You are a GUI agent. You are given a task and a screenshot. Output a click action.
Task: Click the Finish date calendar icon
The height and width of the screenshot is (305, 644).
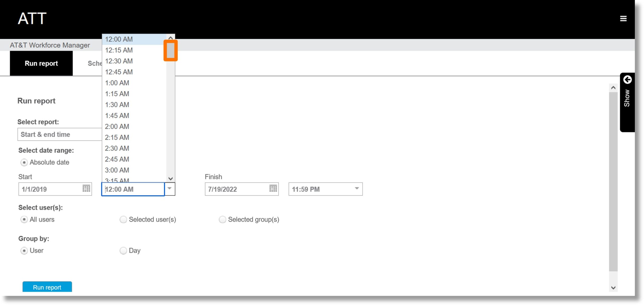(273, 188)
